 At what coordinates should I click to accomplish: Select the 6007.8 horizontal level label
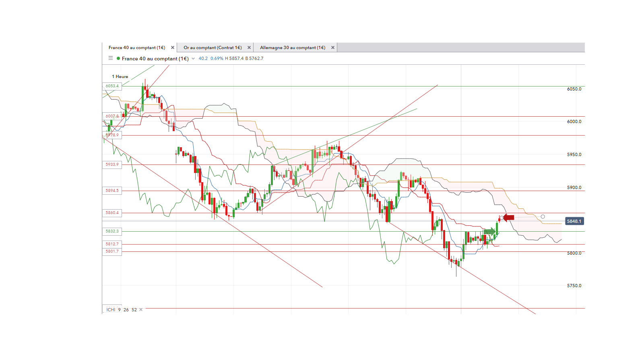[x=112, y=116]
